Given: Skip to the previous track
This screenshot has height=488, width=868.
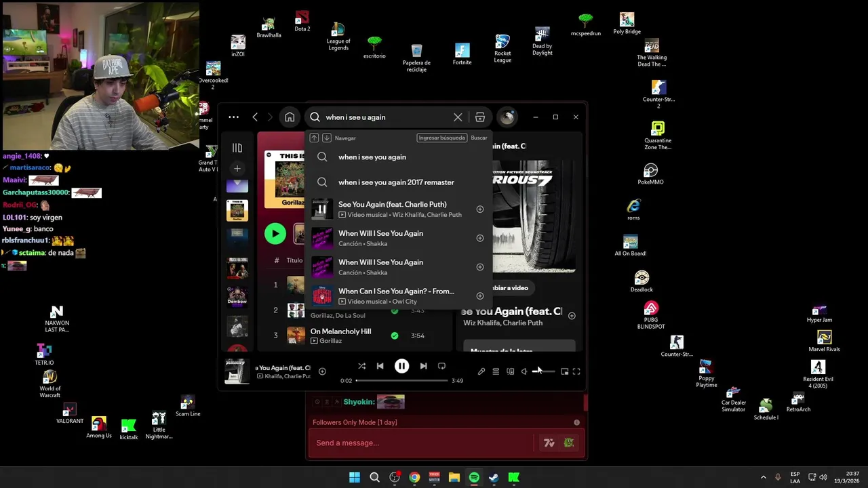Looking at the screenshot, I should [380, 366].
